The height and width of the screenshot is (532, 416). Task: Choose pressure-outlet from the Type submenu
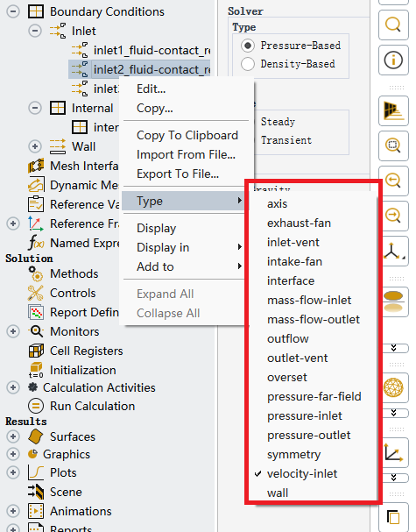tap(308, 436)
